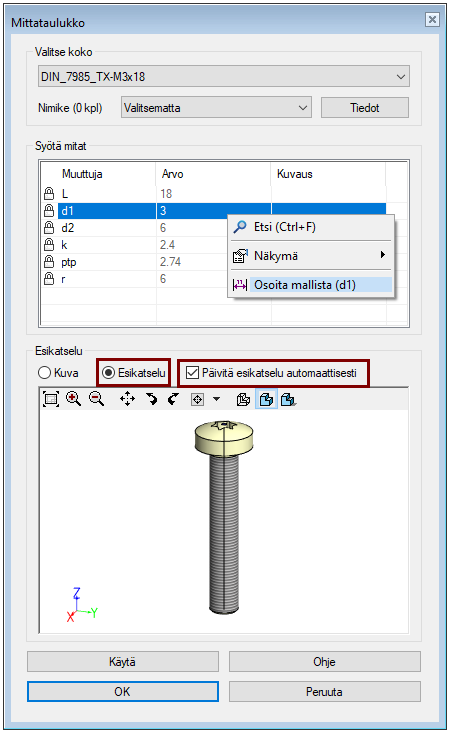Toggle Päivitä esikatselu automaattisesti checkbox
Image resolution: width=450 pixels, height=733 pixels.
point(192,373)
